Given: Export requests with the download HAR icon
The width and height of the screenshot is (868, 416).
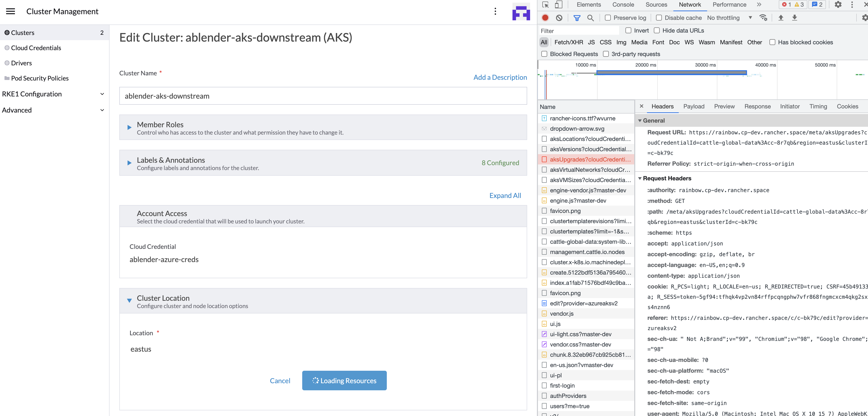Looking at the screenshot, I should click(x=795, y=18).
